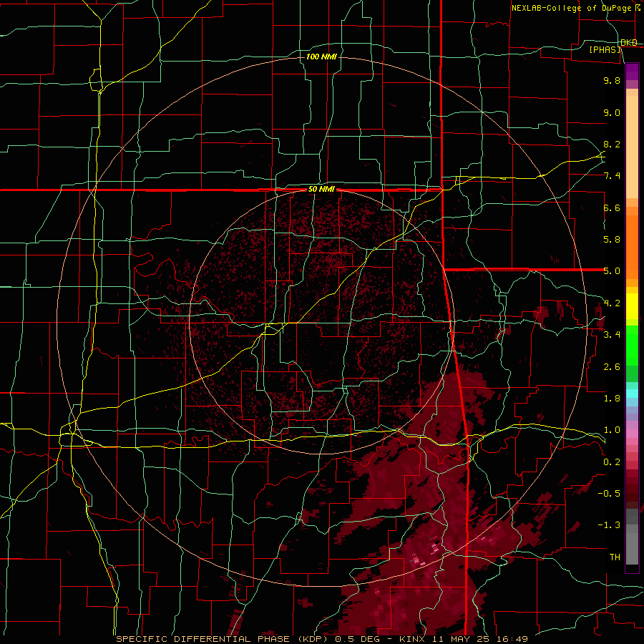The height and width of the screenshot is (644, 644).
Task: Click the purple segment atop the color bar
Action: (632, 72)
